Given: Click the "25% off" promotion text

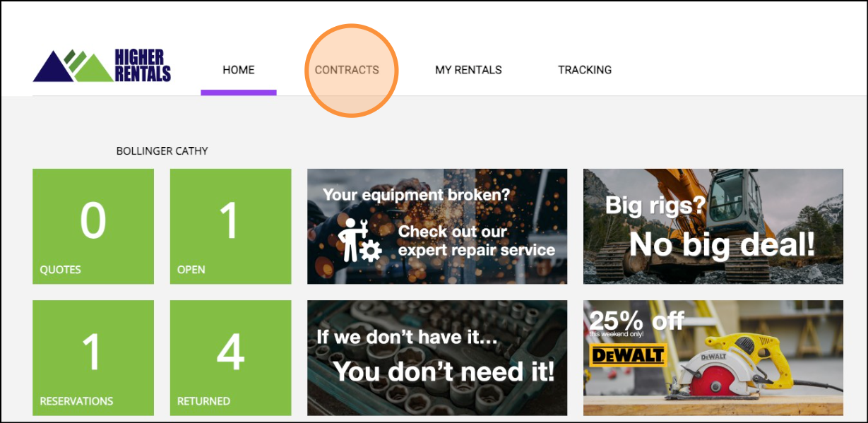Looking at the screenshot, I should click(x=636, y=321).
